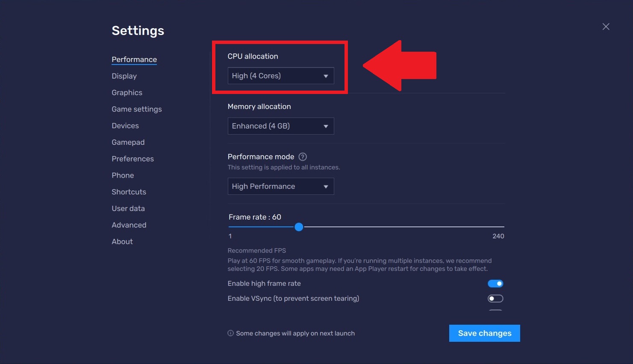Open the Performance mode dropdown
This screenshot has height=364, width=633.
[x=280, y=186]
